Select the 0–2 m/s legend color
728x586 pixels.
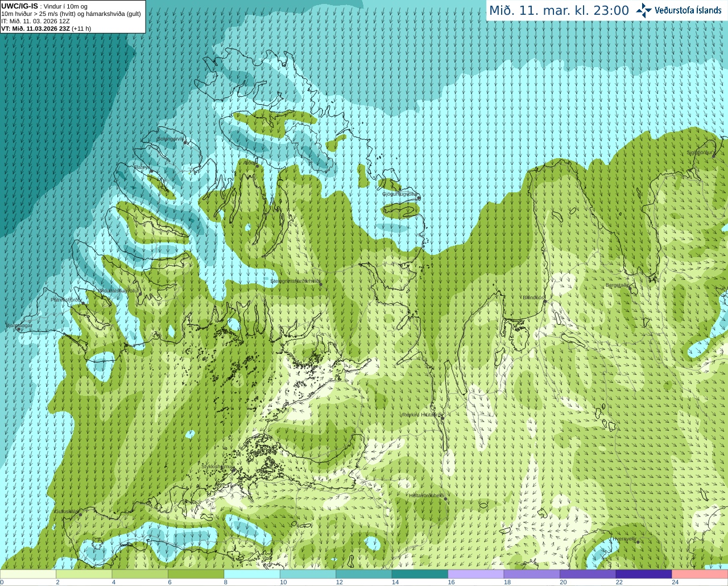(x=28, y=574)
